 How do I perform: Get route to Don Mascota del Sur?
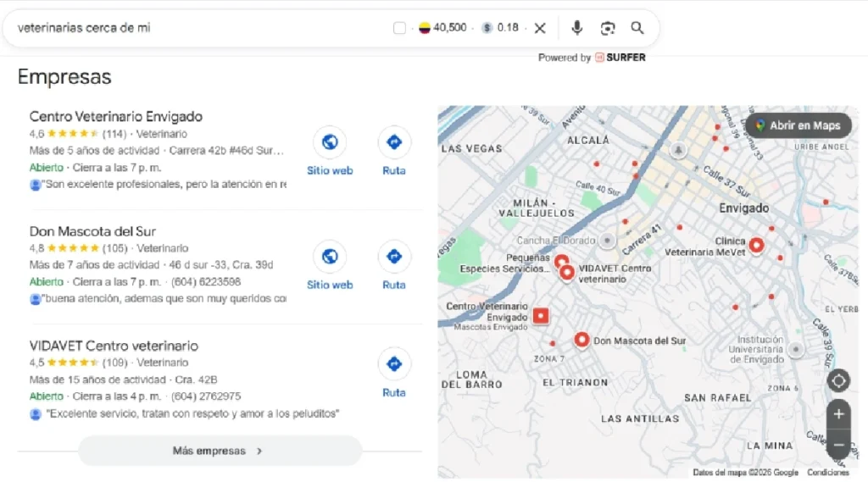pyautogui.click(x=394, y=257)
